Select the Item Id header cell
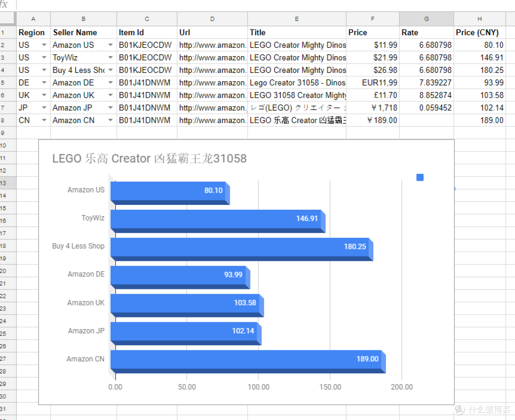 coord(147,32)
